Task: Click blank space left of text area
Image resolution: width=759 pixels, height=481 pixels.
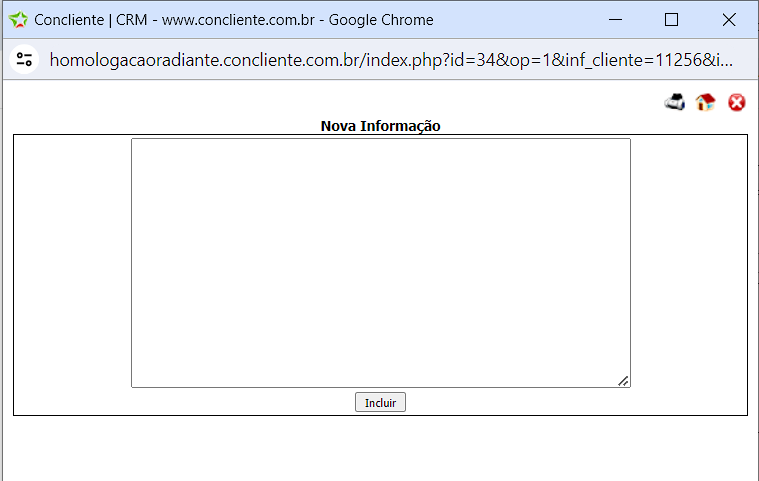Action: coord(72,262)
